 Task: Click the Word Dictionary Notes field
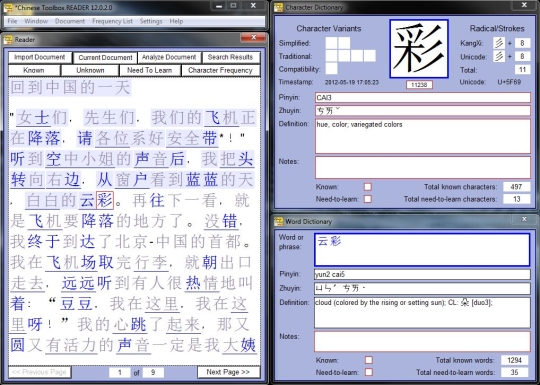(422, 341)
